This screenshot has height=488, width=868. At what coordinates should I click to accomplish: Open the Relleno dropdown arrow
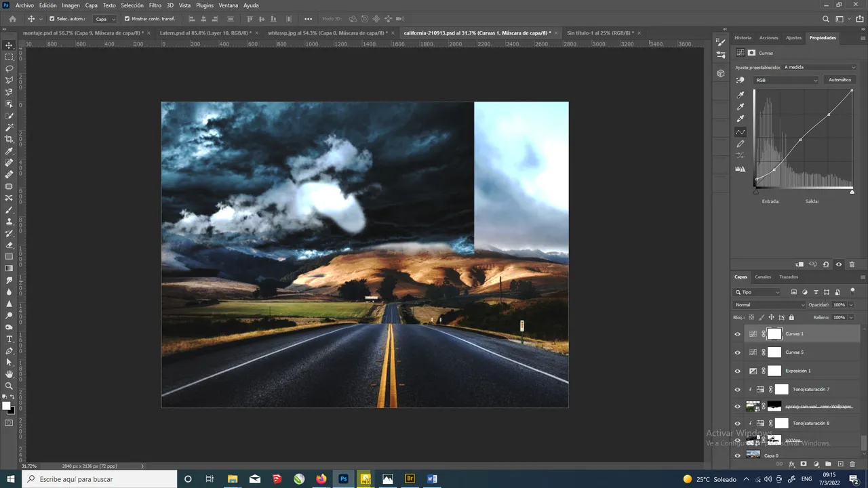pos(852,317)
